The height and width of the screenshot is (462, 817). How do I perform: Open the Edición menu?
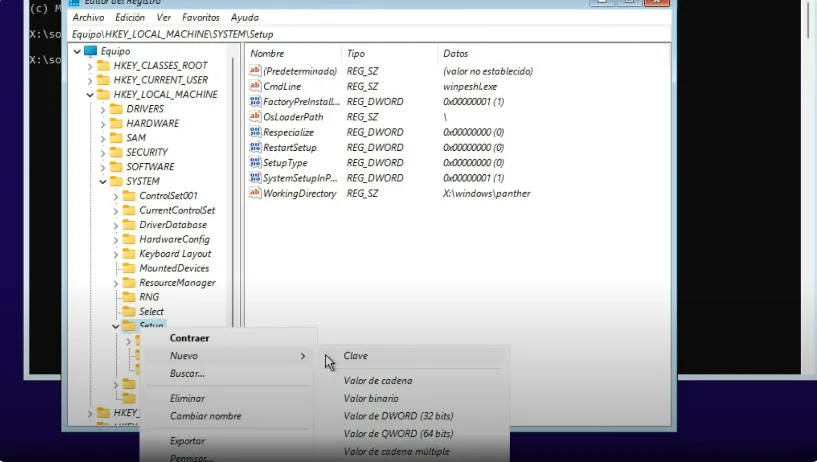pyautogui.click(x=130, y=18)
